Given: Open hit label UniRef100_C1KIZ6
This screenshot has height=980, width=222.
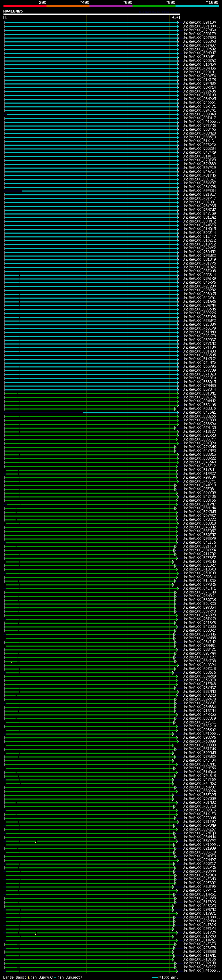Looking at the screenshot, I should pos(199,80).
